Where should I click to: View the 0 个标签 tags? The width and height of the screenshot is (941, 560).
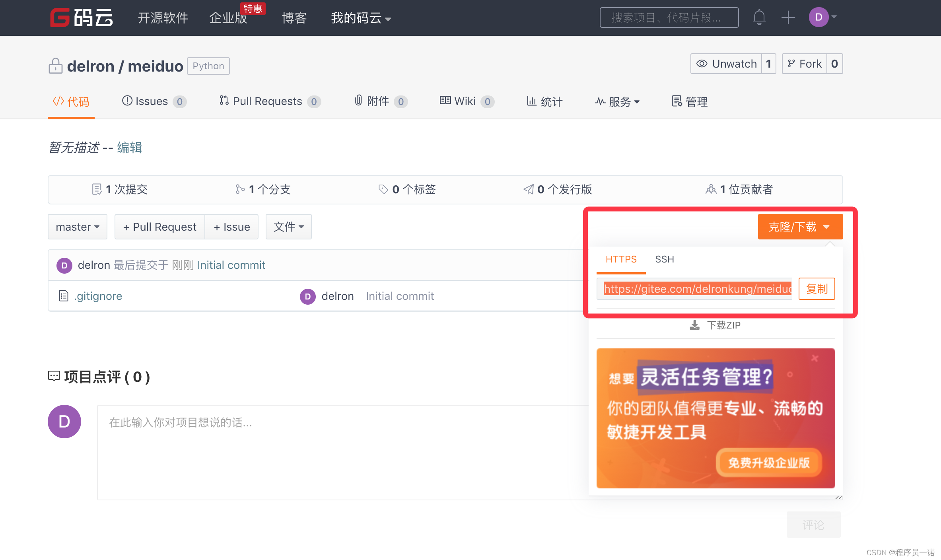point(407,189)
